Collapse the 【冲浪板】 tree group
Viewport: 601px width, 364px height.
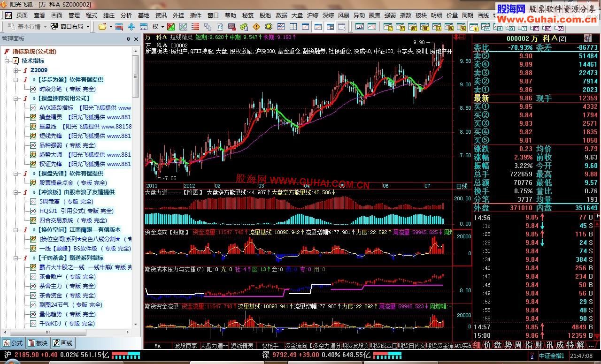pyautogui.click(x=16, y=192)
